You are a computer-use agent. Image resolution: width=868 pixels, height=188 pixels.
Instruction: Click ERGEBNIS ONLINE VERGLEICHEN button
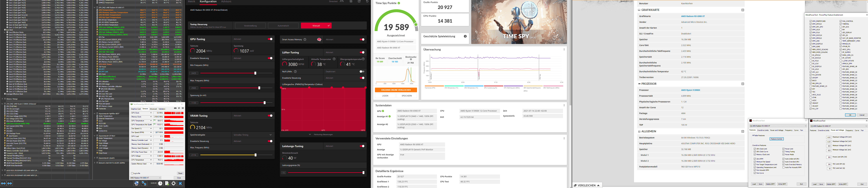tap(396, 90)
